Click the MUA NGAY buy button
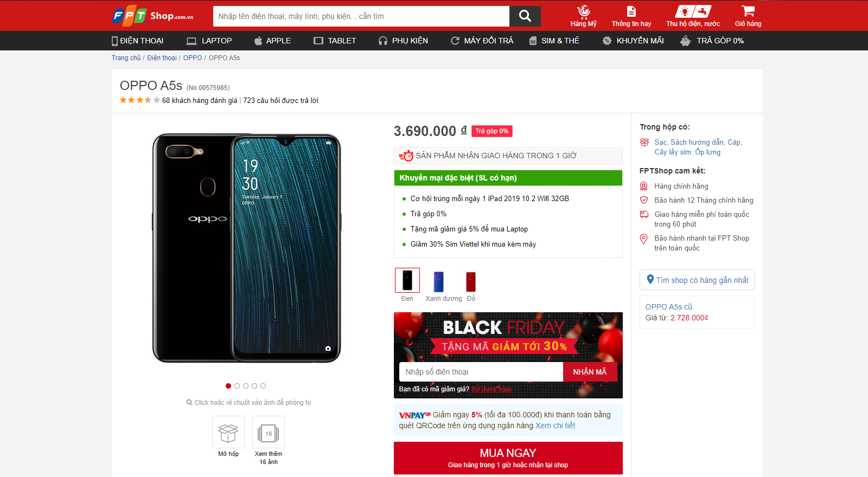 point(508,458)
